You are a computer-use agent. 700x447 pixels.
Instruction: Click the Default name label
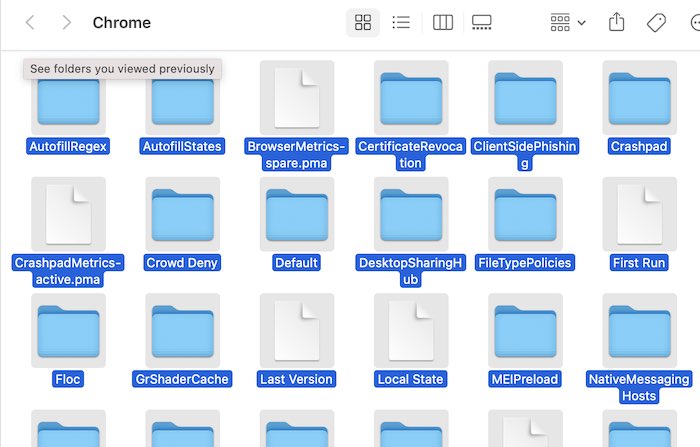pyautogui.click(x=296, y=263)
